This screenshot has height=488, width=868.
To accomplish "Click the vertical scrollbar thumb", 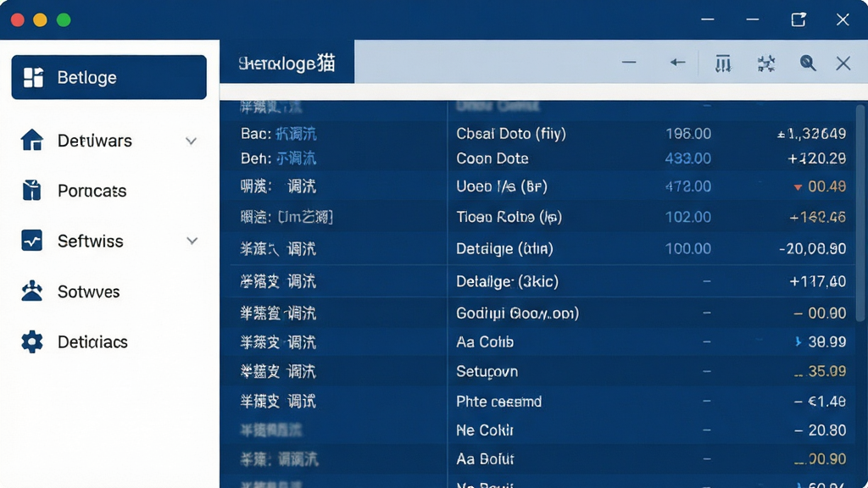I will (860, 213).
